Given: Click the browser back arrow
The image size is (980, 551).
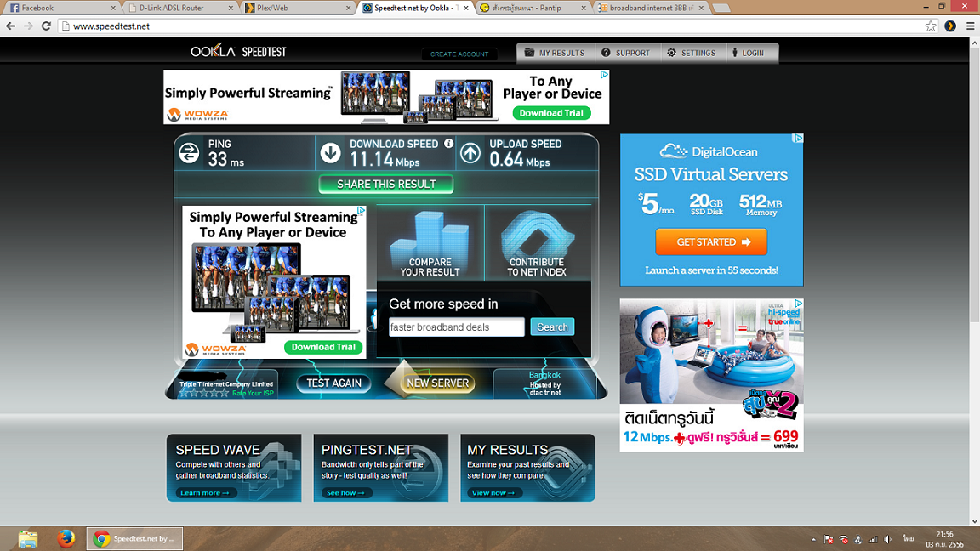Looking at the screenshot, I should pyautogui.click(x=10, y=26).
